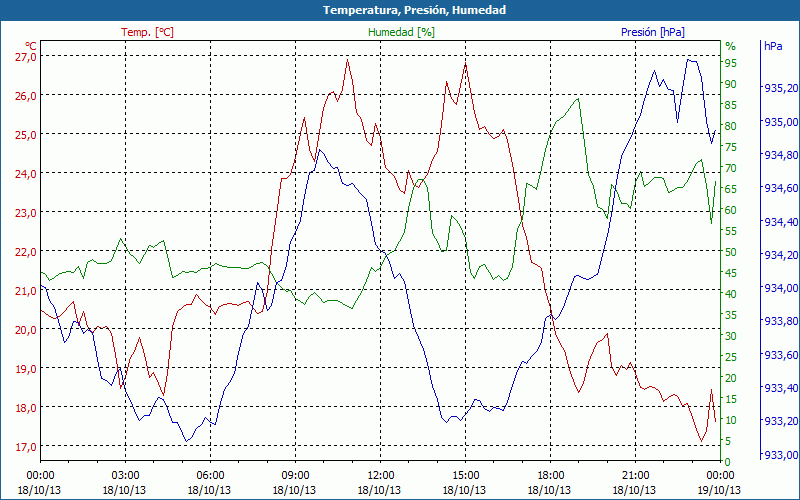The image size is (800, 500).
Task: Click the '70' humidity axis tick
Action: pyautogui.click(x=731, y=168)
